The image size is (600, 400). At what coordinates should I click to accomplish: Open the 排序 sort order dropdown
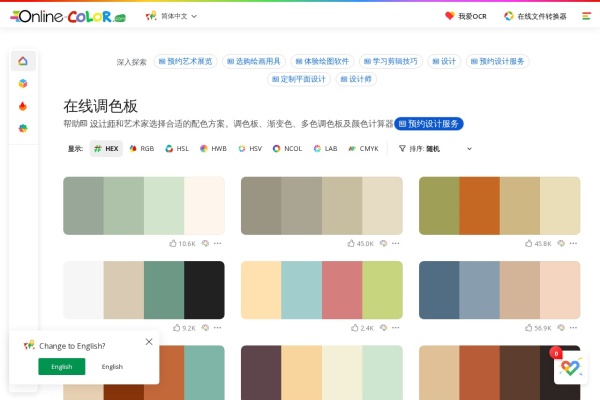(x=435, y=149)
